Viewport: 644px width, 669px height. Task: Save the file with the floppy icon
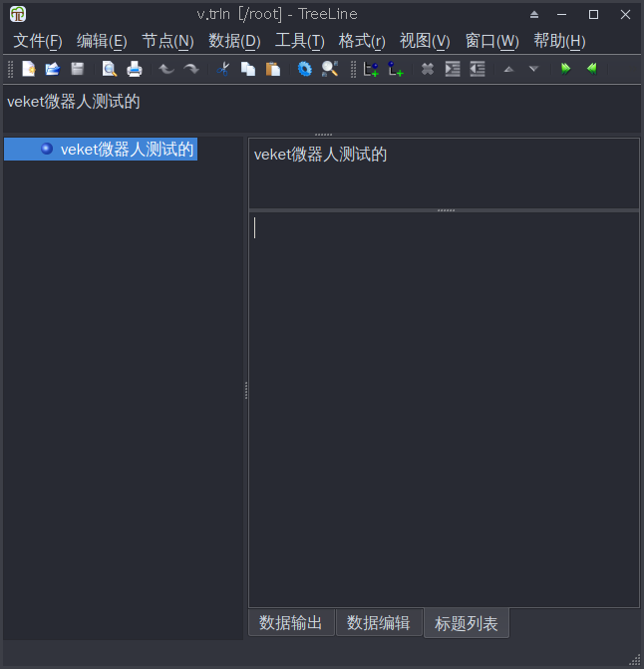click(77, 69)
